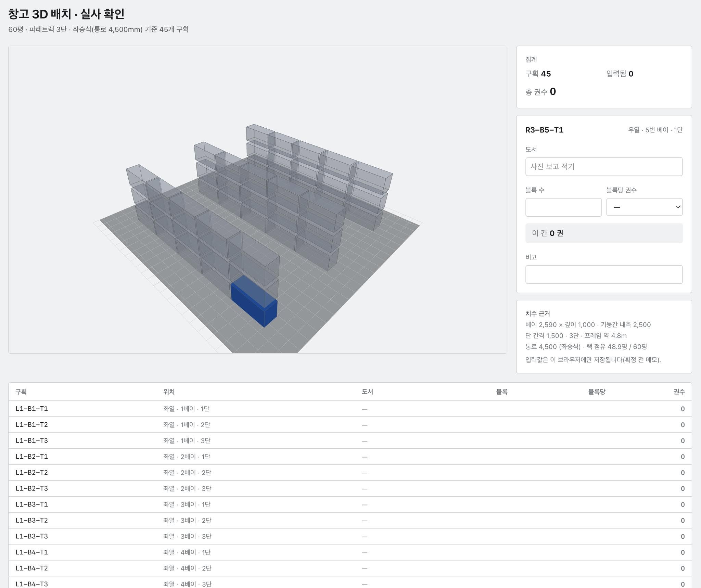Screen dimensions: 701x588
Task: Click the 도서 input field with 사진 보고 적기 placeholder
Action: pyautogui.click(x=604, y=167)
